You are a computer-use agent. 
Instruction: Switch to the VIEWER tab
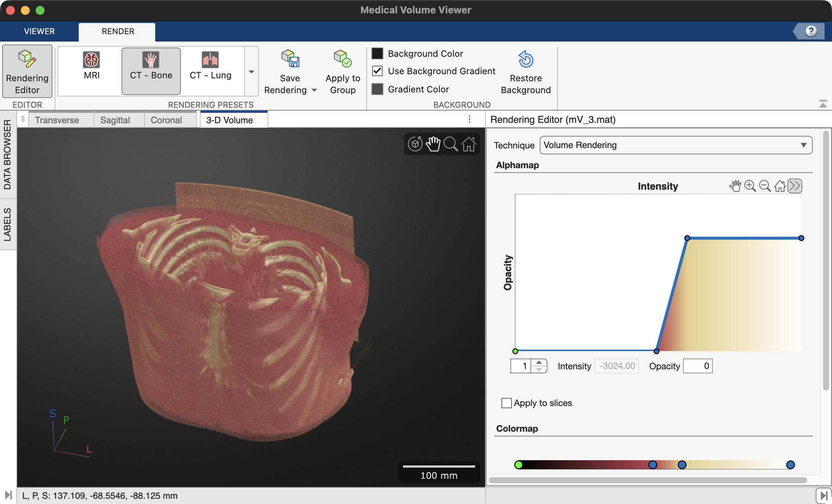39,32
